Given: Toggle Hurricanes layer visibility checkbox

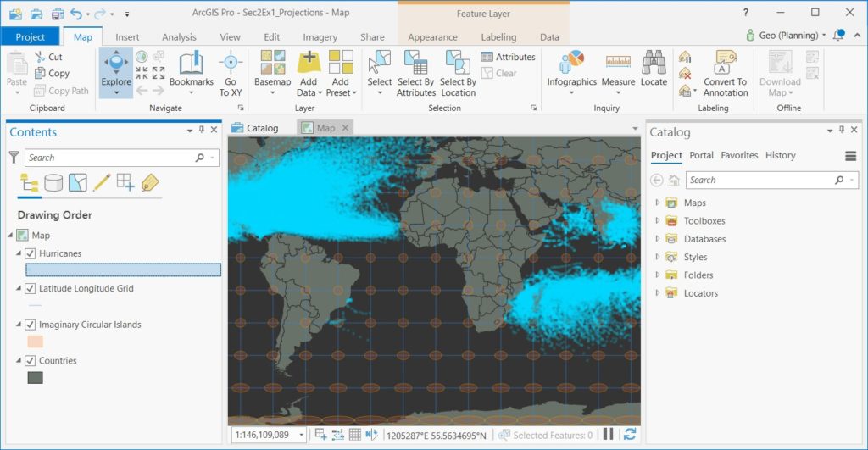Looking at the screenshot, I should 31,253.
